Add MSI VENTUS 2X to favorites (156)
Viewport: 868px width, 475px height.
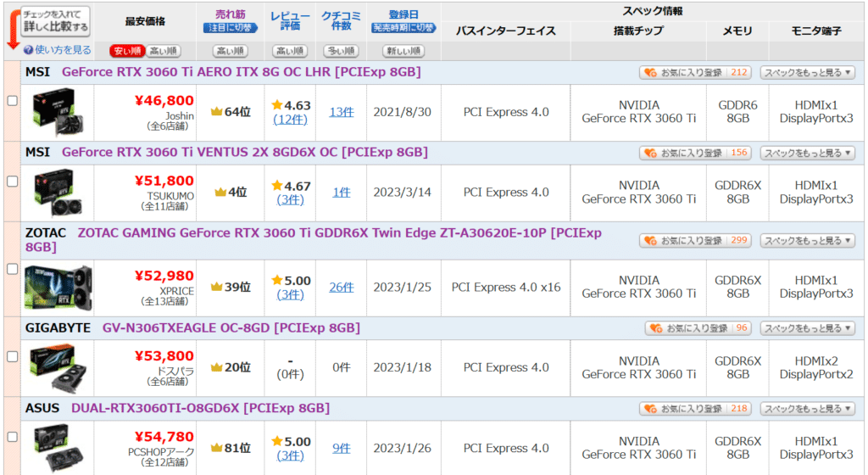coord(695,153)
